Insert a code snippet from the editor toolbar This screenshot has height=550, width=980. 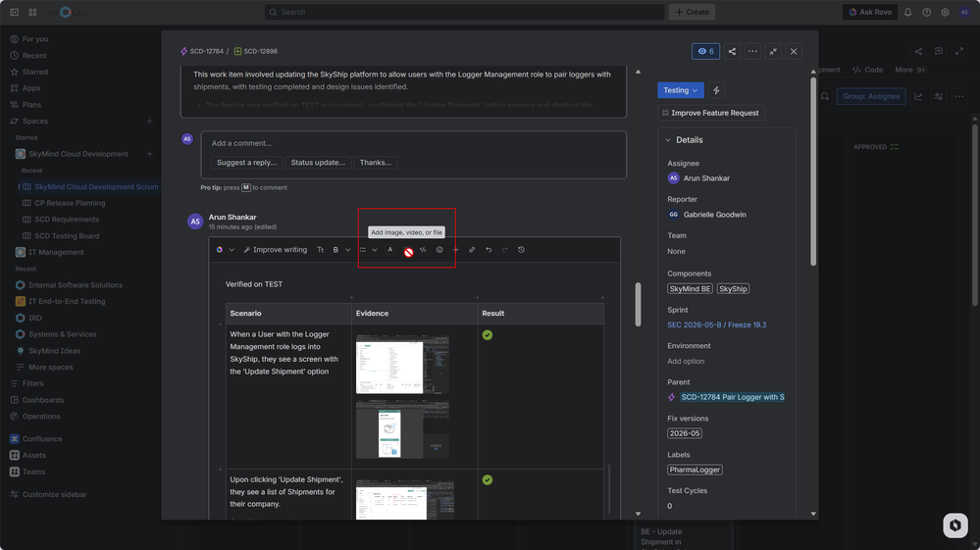coord(423,250)
